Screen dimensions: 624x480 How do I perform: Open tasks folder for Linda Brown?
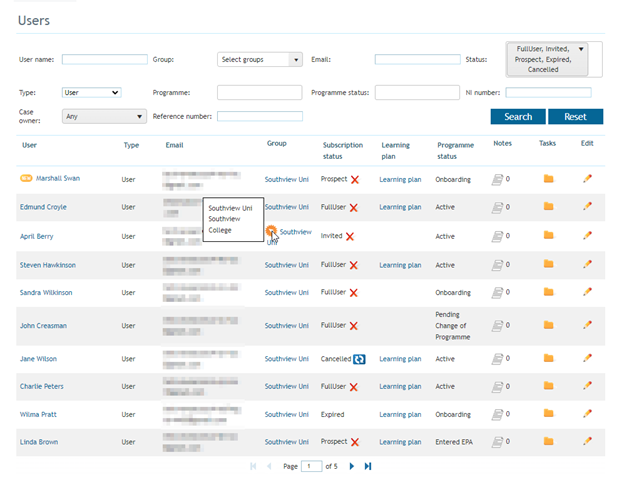point(548,441)
